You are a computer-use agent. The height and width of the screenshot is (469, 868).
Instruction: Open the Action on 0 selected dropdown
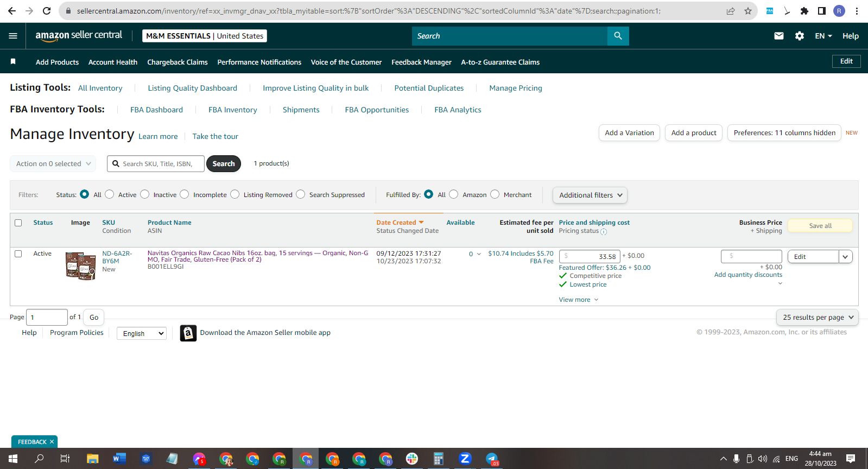pyautogui.click(x=53, y=163)
